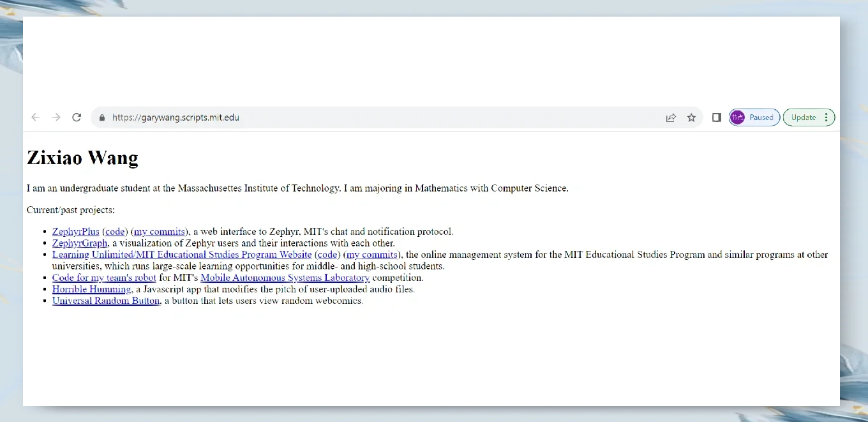Click the Update button in toolbar
Screen dimensions: 868x422
[803, 117]
